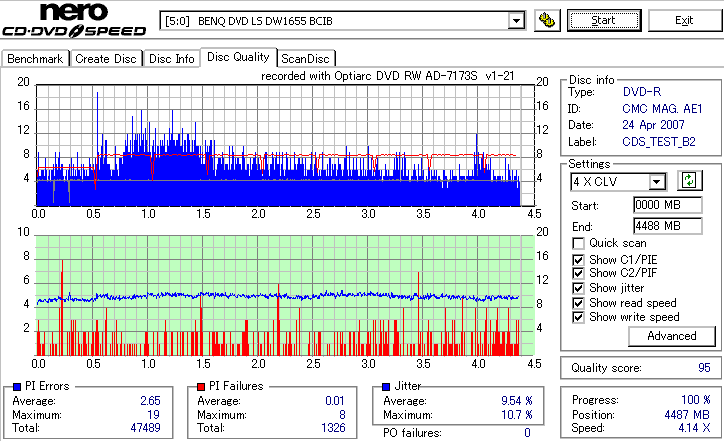Click the Exit button

[684, 21]
